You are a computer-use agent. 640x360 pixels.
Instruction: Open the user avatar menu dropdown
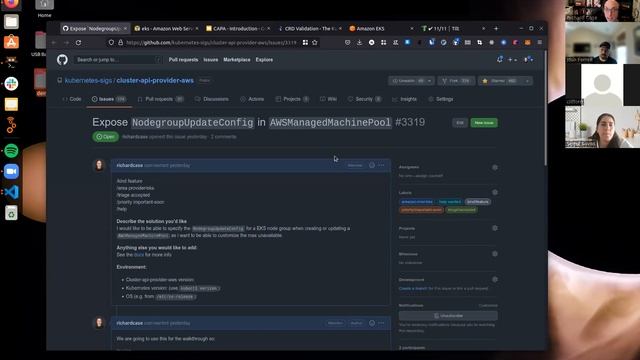point(529,60)
